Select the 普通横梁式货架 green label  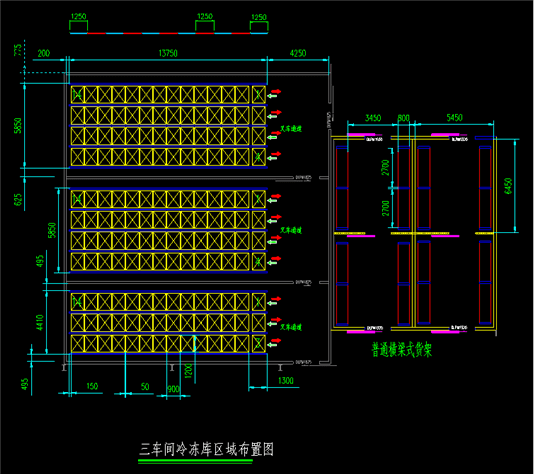402,350
